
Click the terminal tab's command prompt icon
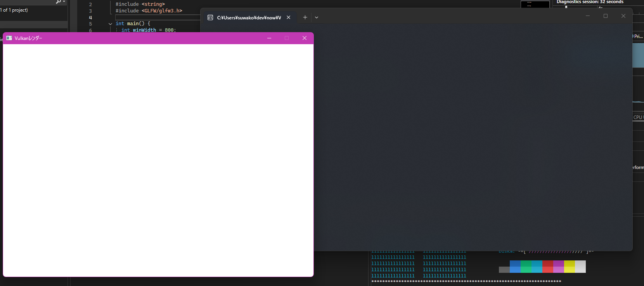click(x=210, y=17)
